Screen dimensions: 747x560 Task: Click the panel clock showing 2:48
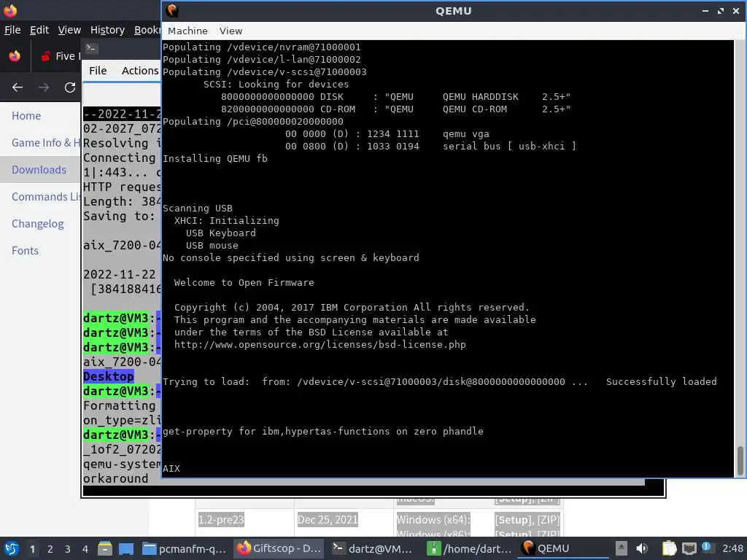(x=732, y=548)
